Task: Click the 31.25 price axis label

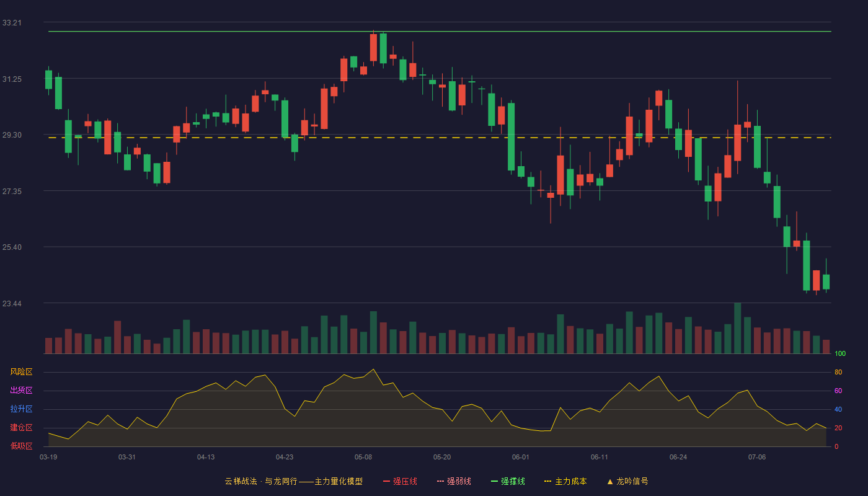Action: click(11, 79)
